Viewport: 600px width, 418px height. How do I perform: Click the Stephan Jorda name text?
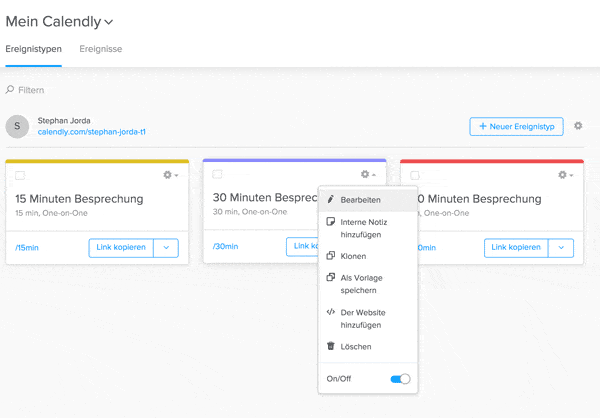64,121
